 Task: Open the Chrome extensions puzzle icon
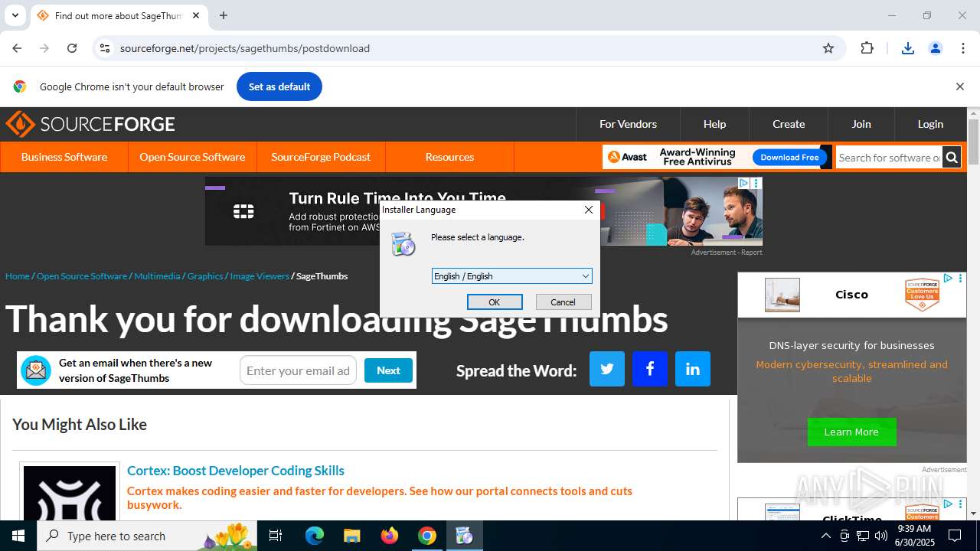coord(867,48)
